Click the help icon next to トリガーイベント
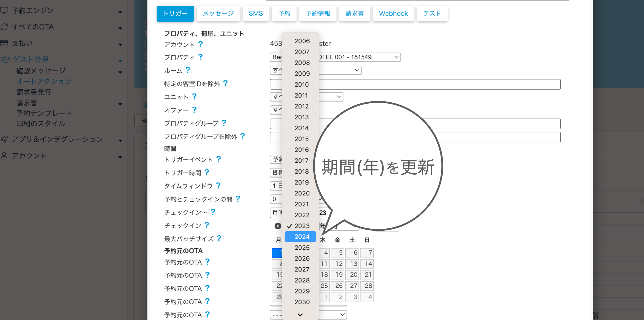 point(219,159)
